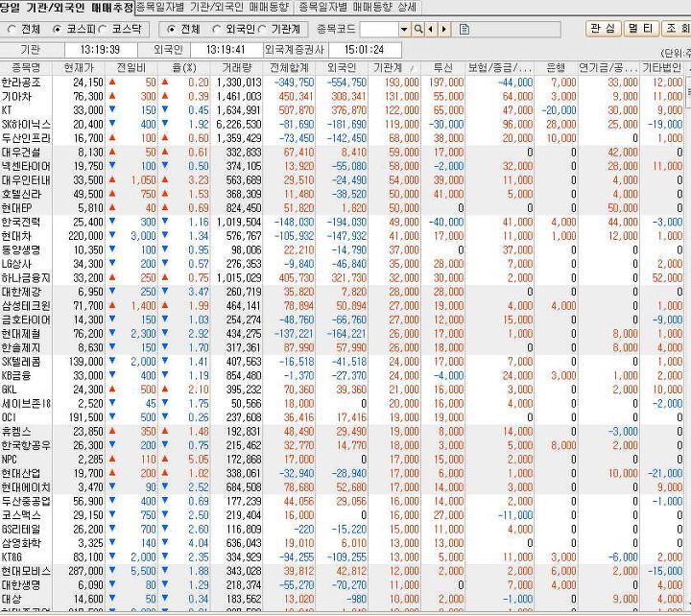Select the 현대제철 stock name

(x=21, y=334)
